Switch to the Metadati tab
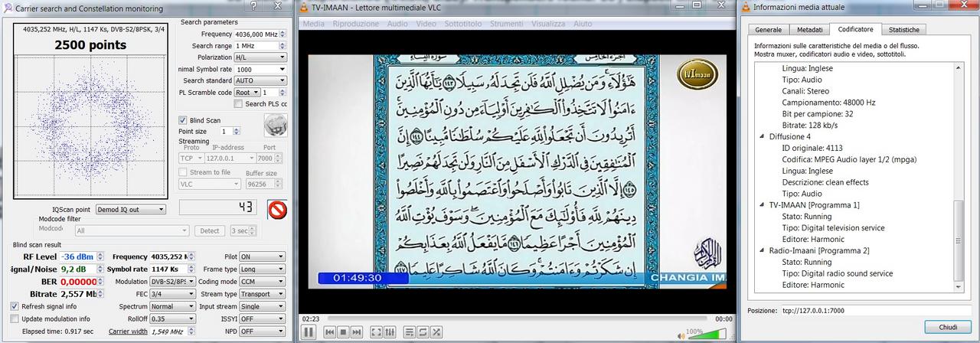The height and width of the screenshot is (343, 980). [x=809, y=30]
